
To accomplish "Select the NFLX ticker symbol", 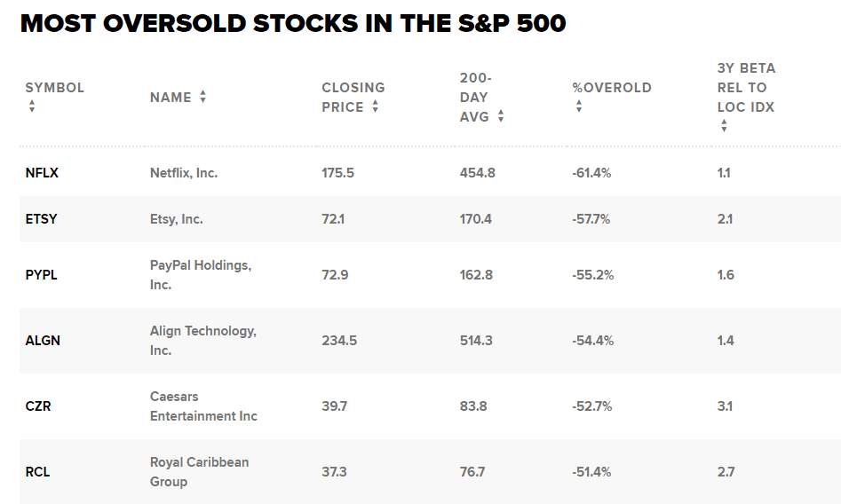I will [42, 173].
